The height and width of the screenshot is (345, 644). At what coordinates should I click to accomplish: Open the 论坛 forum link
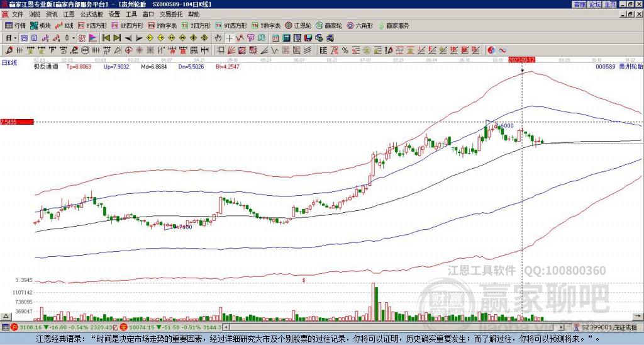595,4
